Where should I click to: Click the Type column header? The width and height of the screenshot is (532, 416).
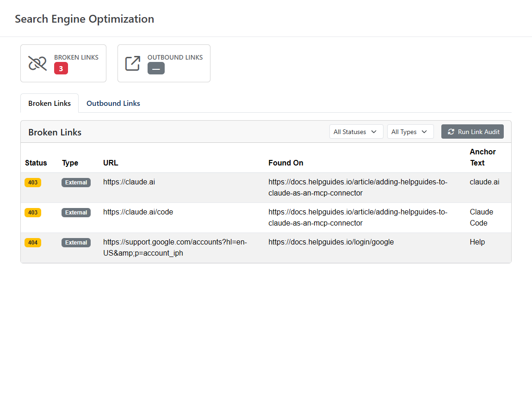point(70,163)
